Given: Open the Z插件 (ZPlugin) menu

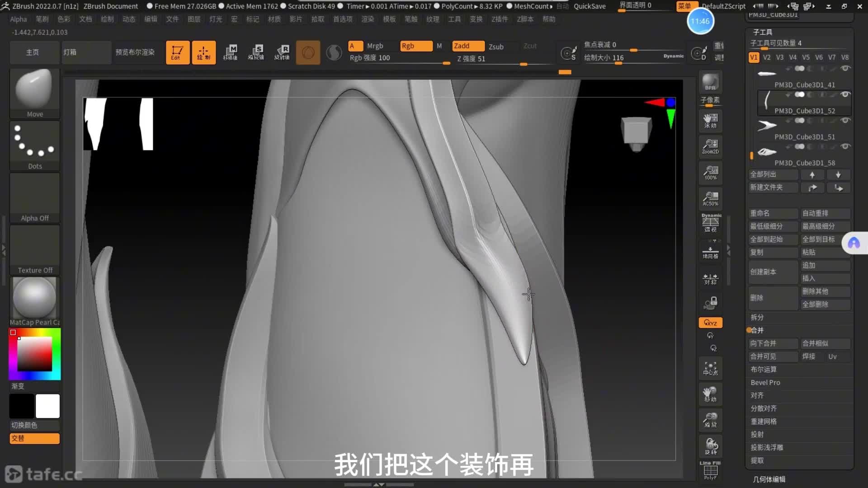Looking at the screenshot, I should [x=500, y=19].
